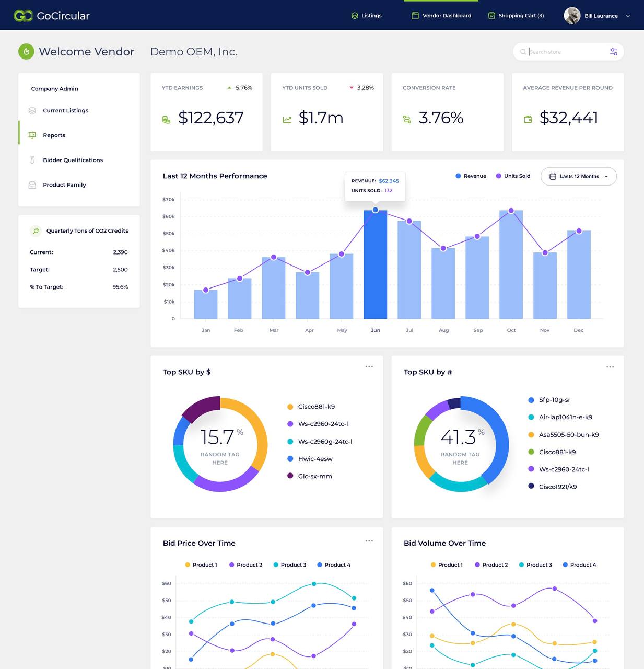
Task: Click calendar icon in Lasts 12 Months
Action: (x=553, y=176)
